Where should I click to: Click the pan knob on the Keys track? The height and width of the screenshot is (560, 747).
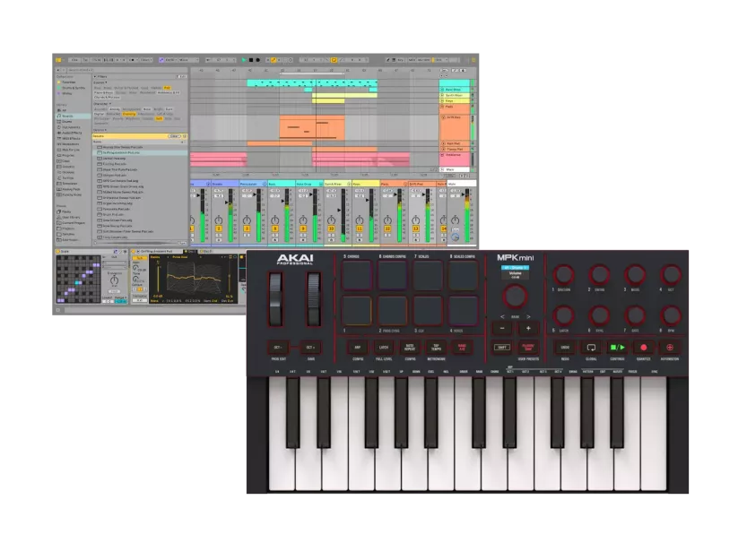coord(358,219)
